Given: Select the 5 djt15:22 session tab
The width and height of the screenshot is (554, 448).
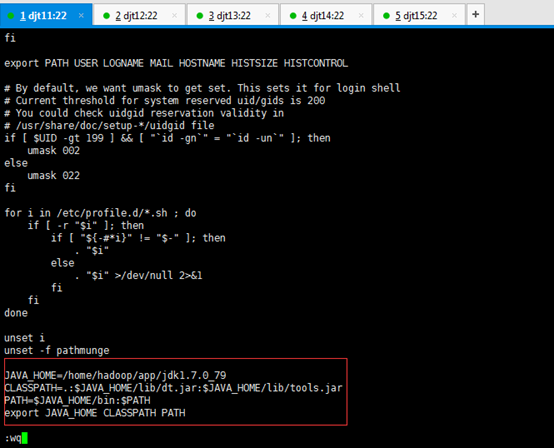Looking at the screenshot, I should (419, 15).
